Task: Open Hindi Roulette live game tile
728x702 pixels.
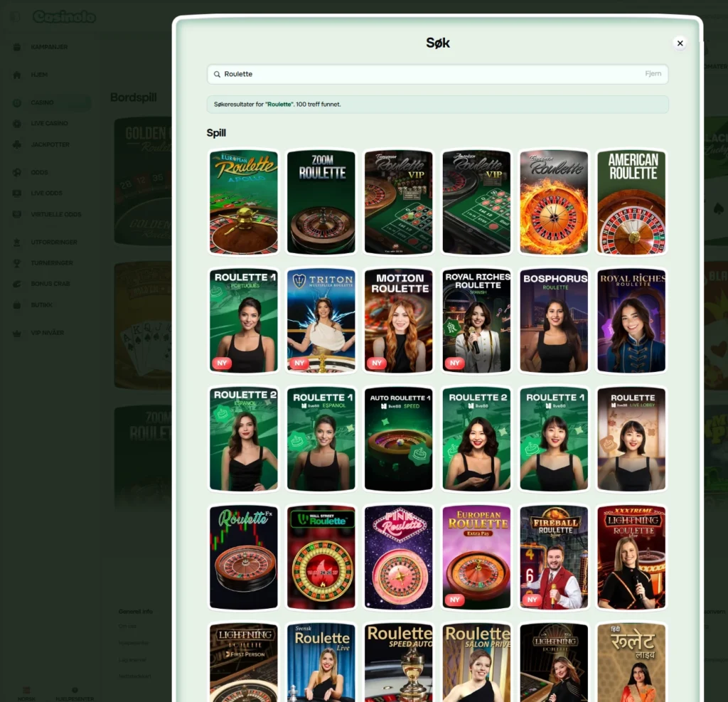Action: coord(631,663)
